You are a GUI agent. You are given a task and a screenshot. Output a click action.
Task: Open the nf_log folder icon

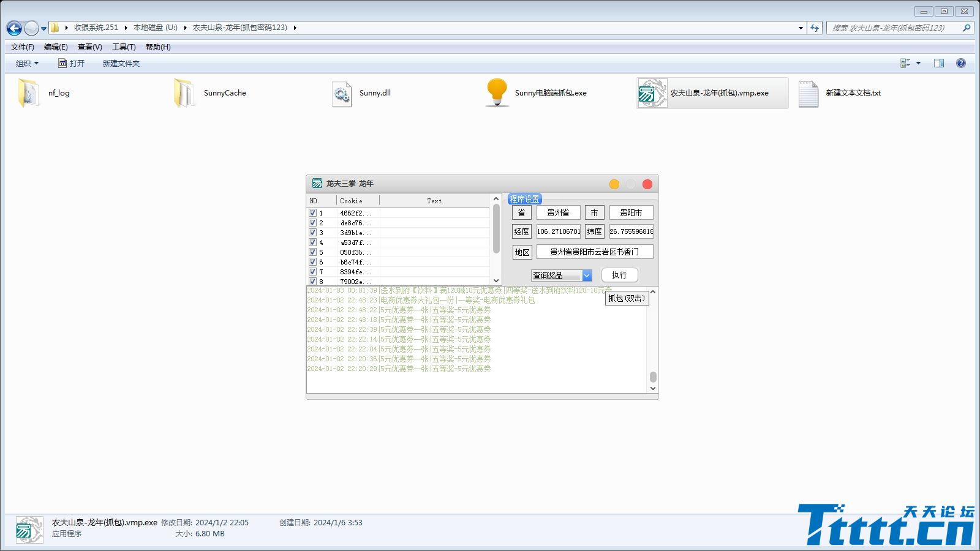(28, 93)
